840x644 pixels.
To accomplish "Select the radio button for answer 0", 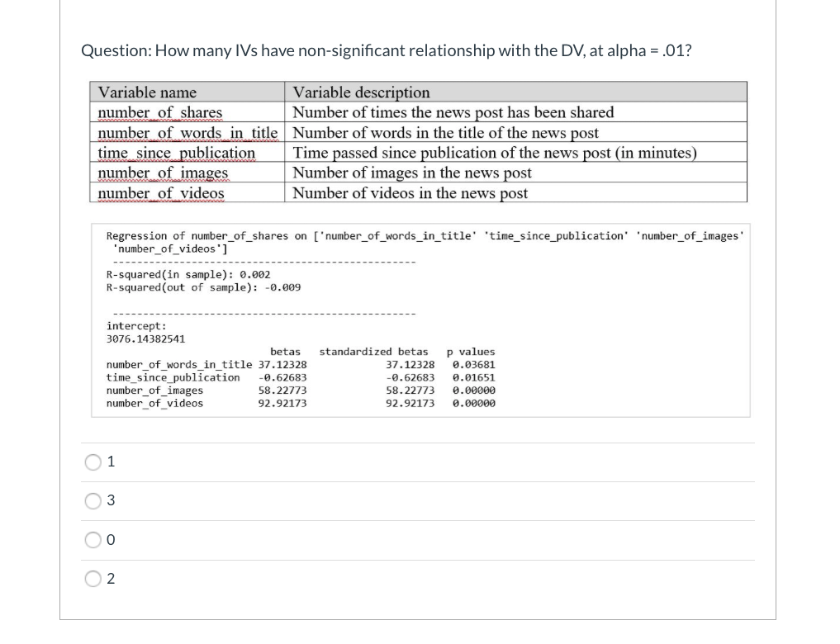I will [x=94, y=539].
